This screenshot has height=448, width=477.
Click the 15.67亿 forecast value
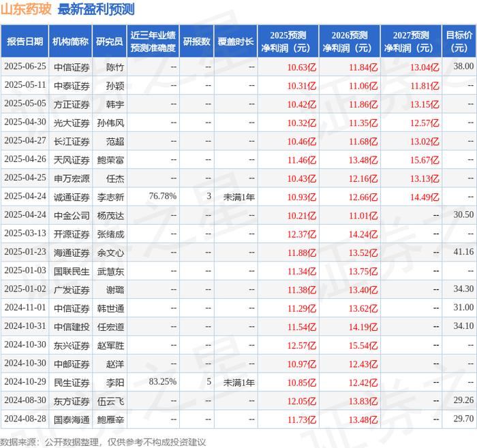pos(425,160)
